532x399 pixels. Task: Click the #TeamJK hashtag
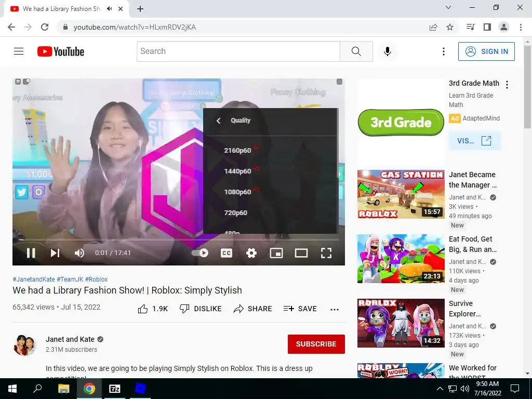tap(70, 279)
